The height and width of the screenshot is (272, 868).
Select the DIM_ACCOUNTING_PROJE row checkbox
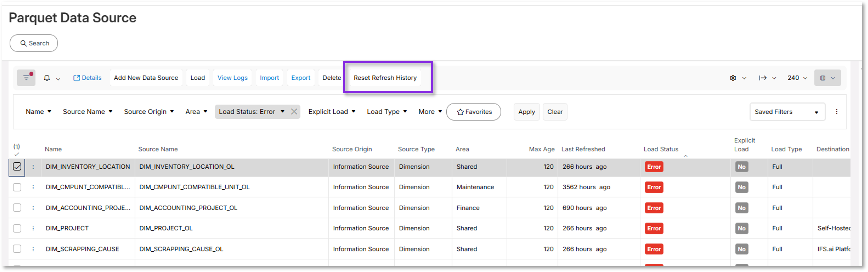[x=17, y=208]
